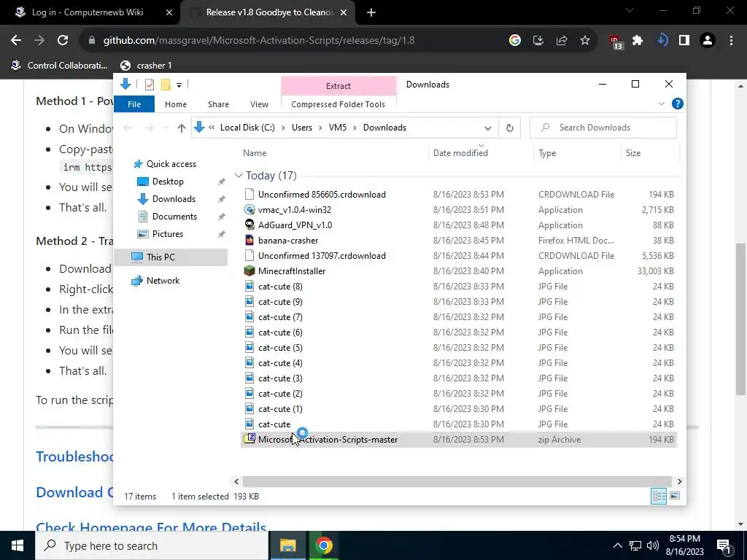
Task: Open Chrome tab search dropdown
Action: pos(630,10)
